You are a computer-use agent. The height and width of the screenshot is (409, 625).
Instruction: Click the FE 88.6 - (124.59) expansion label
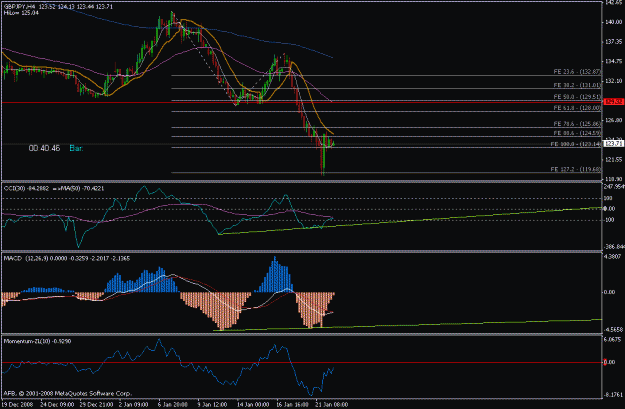coord(577,133)
